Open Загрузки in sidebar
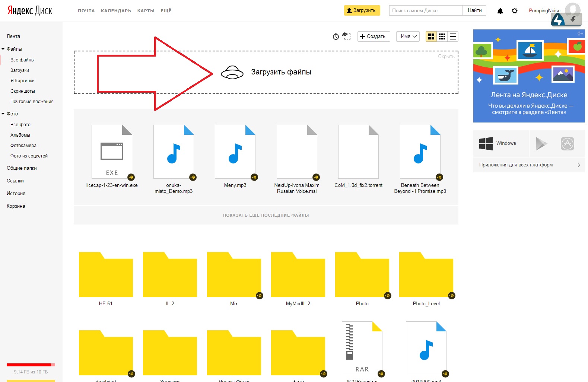The image size is (588, 382). pyautogui.click(x=20, y=70)
